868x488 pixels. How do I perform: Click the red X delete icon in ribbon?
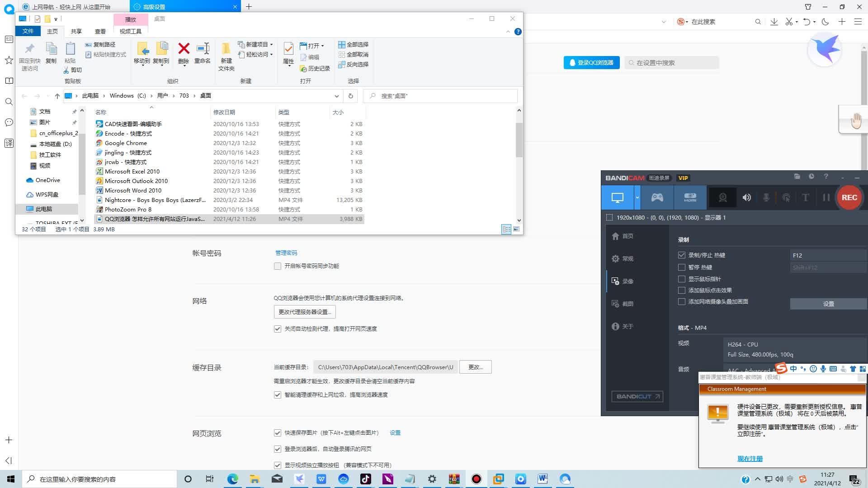(184, 49)
